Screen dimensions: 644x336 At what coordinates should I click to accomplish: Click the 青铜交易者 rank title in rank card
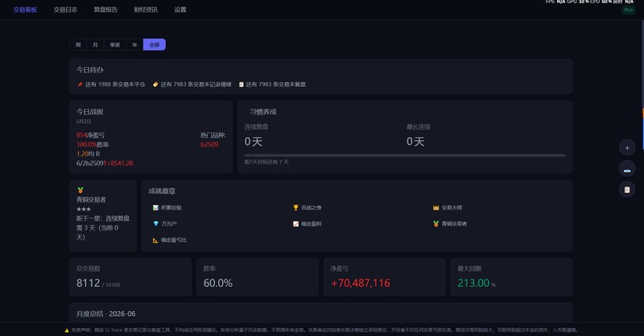coord(91,200)
